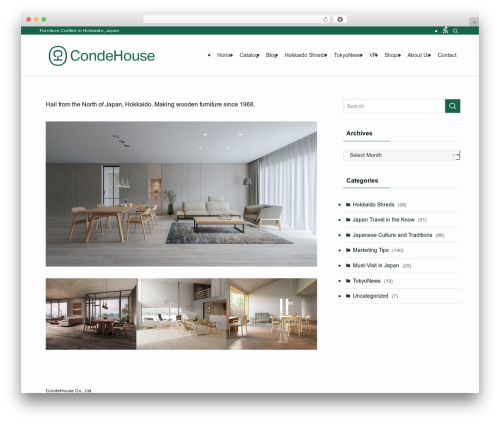The height and width of the screenshot is (423, 500).
Task: Click the folder icon beside Japanese Culture and Traditions
Action: point(348,235)
